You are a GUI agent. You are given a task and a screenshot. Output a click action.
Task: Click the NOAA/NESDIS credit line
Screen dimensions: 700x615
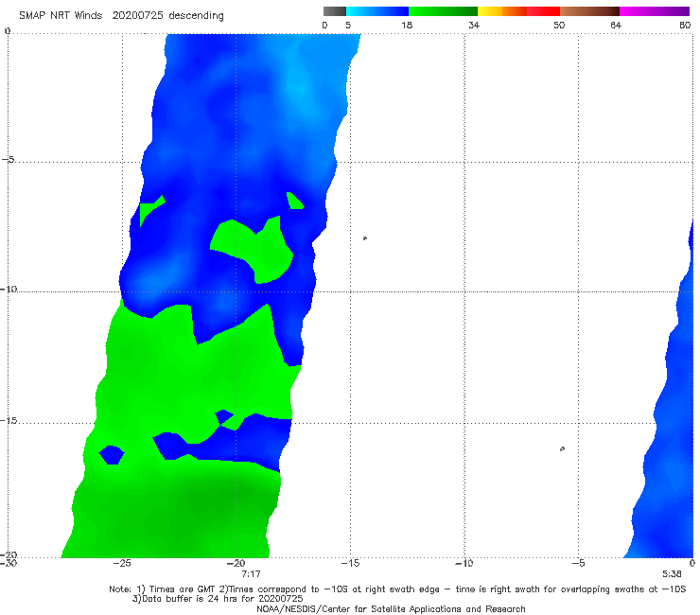point(391,608)
